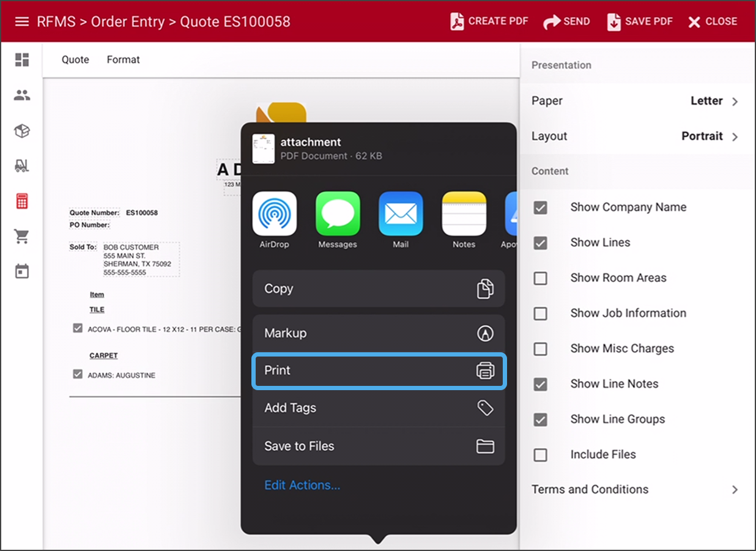
Task: Turn on Include Files
Action: (x=541, y=455)
